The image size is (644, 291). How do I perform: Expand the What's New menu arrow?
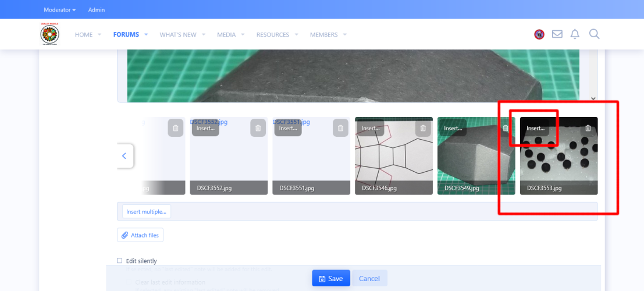(204, 34)
